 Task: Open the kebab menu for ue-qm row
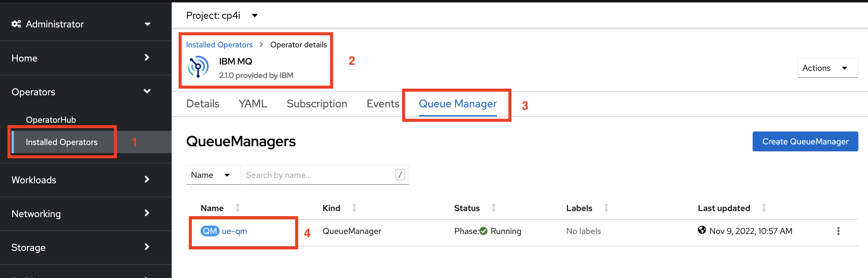838,231
